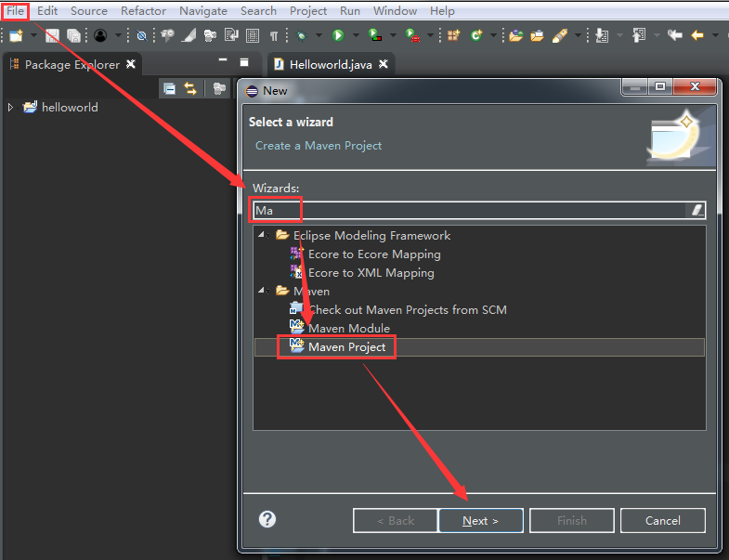Click the New Java Package icon
Screen dimensions: 729x560
point(454,35)
